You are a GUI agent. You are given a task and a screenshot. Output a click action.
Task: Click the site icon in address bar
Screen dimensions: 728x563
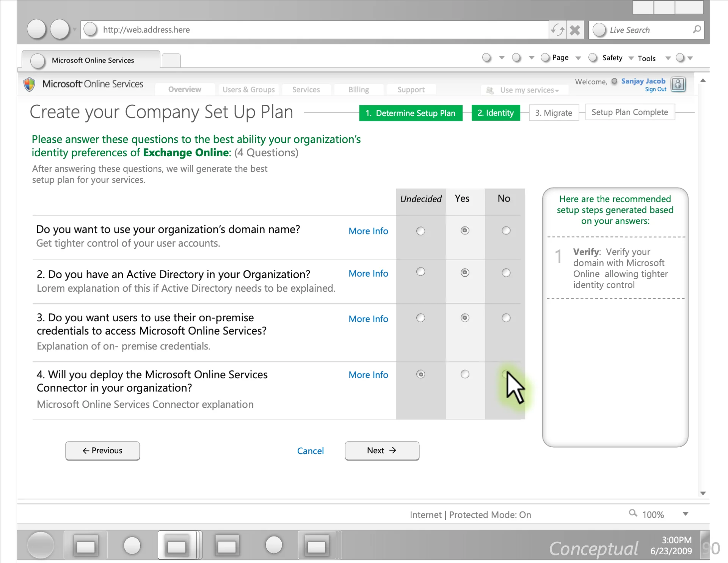click(x=91, y=30)
